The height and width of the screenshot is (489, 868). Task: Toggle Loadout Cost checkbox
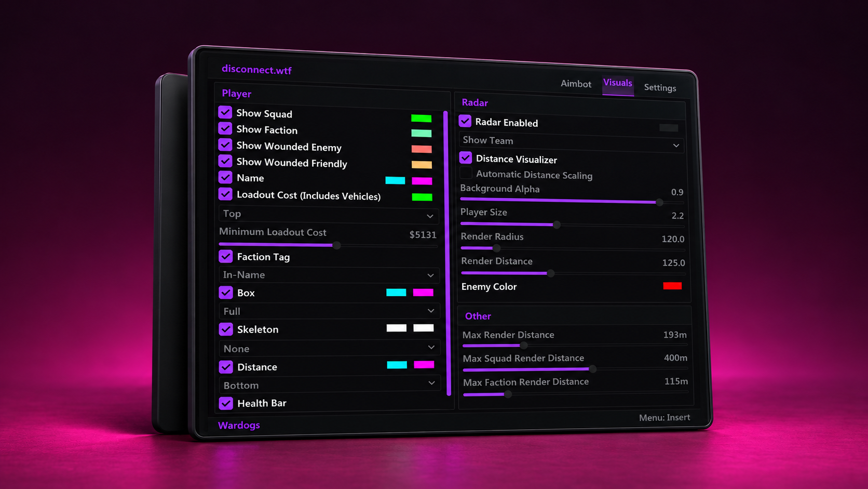(x=225, y=194)
